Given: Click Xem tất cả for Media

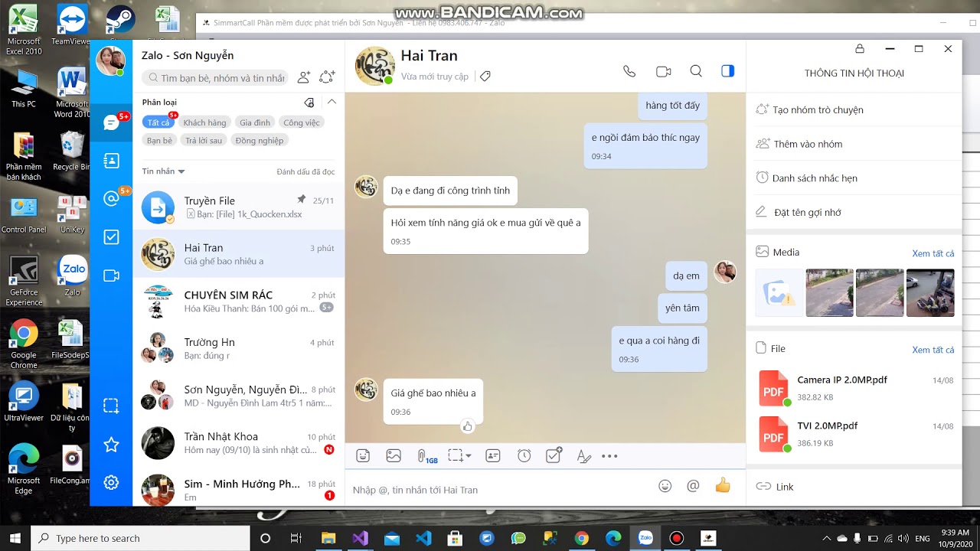Looking at the screenshot, I should 933,253.
